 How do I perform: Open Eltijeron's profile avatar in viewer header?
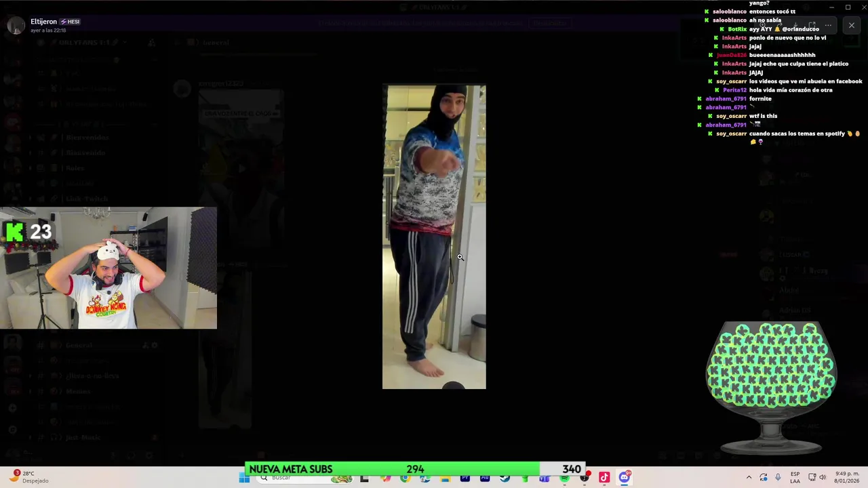click(x=16, y=26)
